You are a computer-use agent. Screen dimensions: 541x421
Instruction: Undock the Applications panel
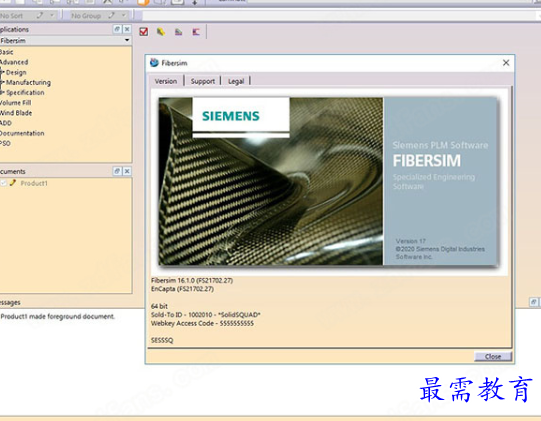pyautogui.click(x=117, y=29)
